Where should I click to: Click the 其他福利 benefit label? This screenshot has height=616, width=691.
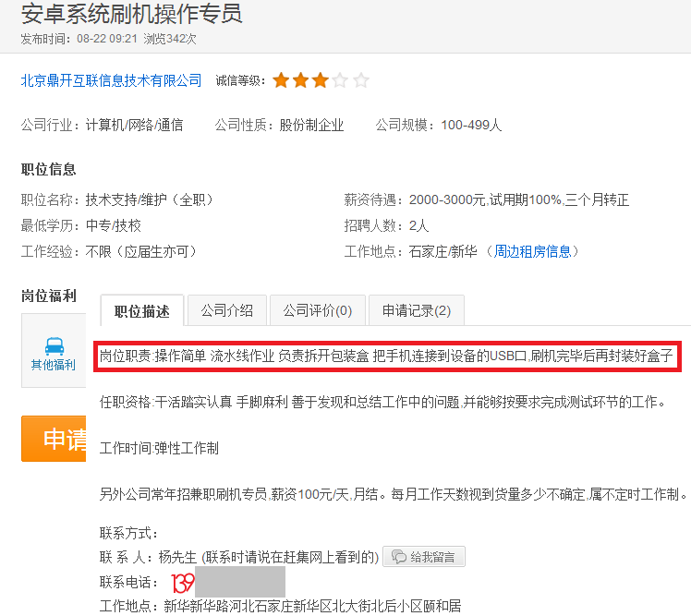[54, 365]
